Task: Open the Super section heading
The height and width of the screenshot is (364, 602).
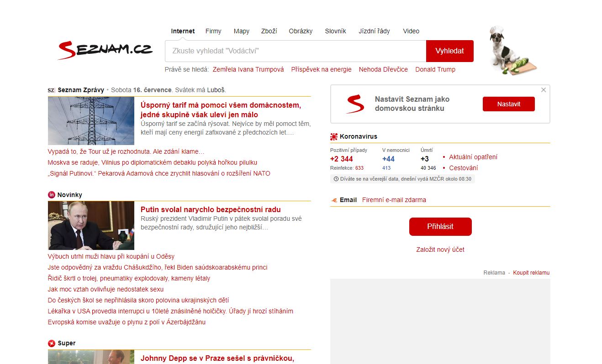Action: point(67,343)
